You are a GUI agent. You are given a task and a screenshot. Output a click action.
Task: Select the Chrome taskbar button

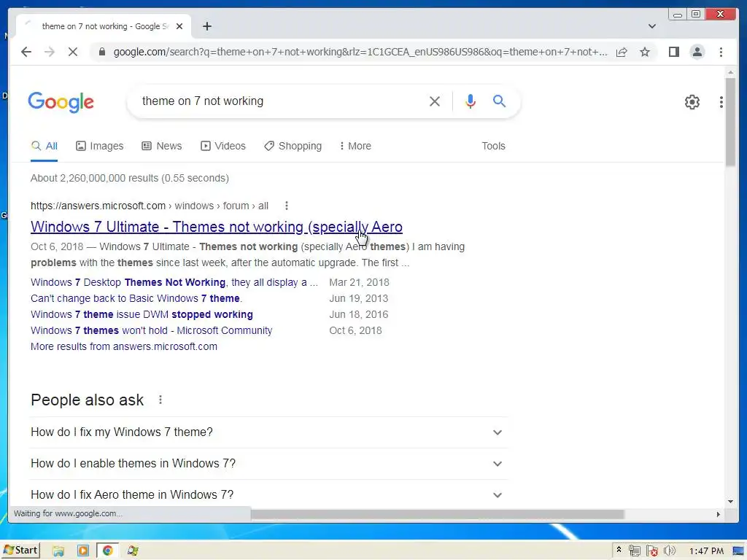tap(108, 551)
